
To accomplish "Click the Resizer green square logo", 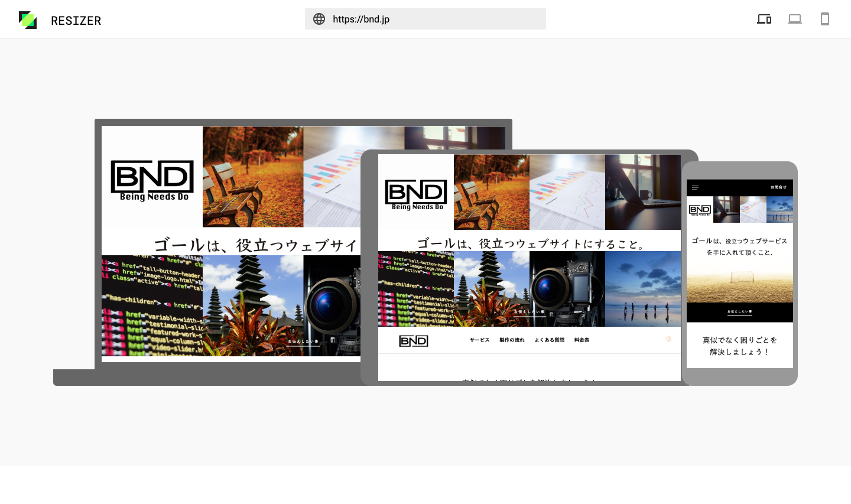I will tap(28, 20).
